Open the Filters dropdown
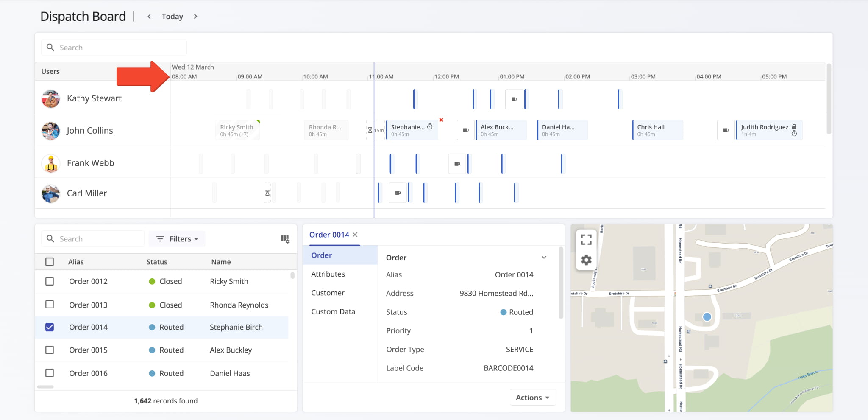 [177, 239]
